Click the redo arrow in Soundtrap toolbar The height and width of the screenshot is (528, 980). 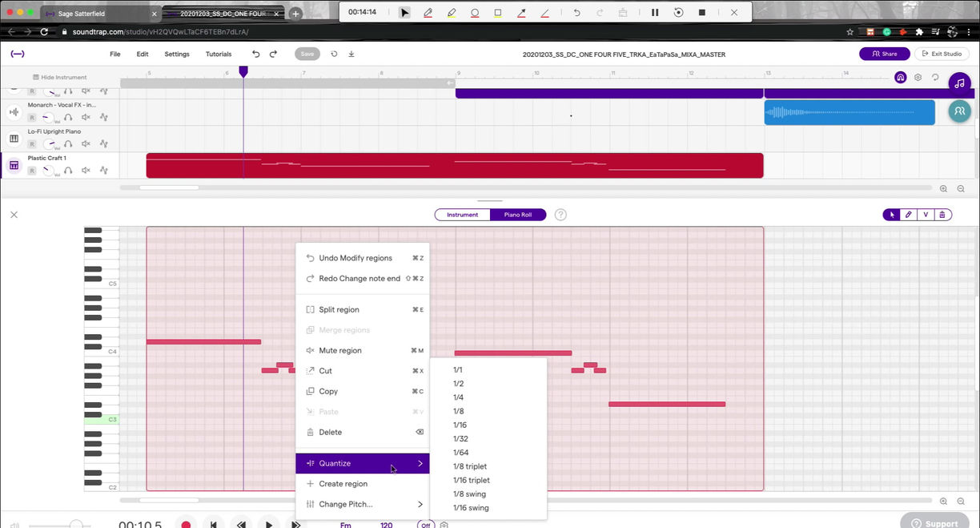click(x=273, y=54)
